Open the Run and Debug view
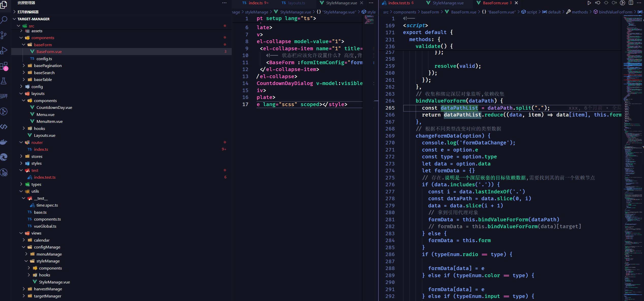The width and height of the screenshot is (644, 301). click(4, 51)
